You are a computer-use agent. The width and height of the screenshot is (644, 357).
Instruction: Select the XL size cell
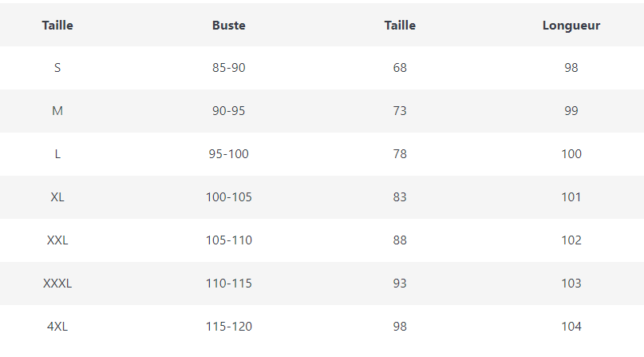57,197
